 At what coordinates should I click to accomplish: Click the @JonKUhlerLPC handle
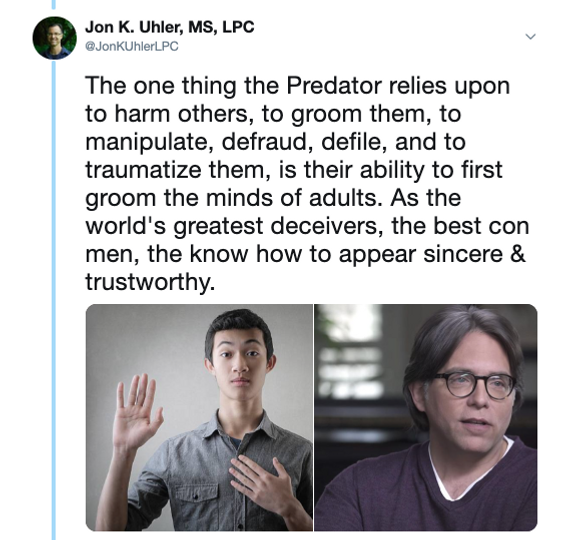point(132,46)
